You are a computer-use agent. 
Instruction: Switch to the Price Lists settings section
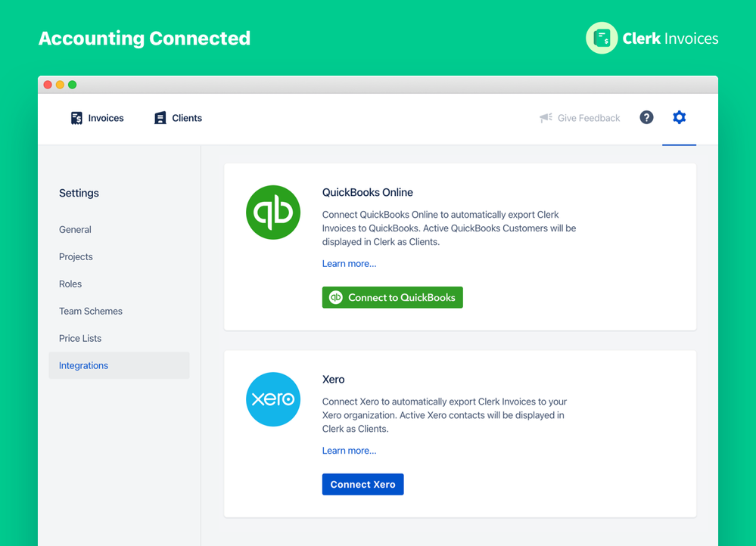(79, 338)
